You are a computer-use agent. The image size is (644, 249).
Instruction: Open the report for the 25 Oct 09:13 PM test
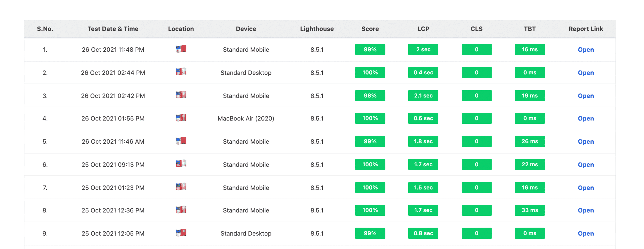[586, 165]
